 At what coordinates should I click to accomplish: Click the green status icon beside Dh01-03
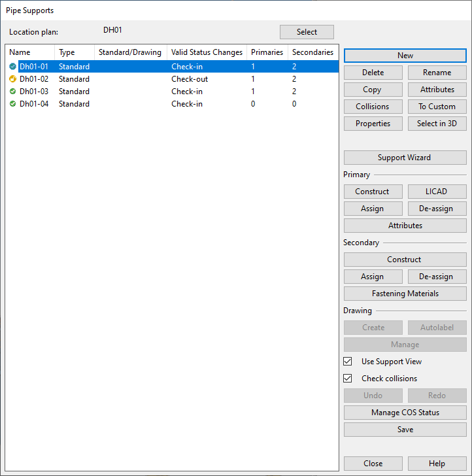[13, 92]
